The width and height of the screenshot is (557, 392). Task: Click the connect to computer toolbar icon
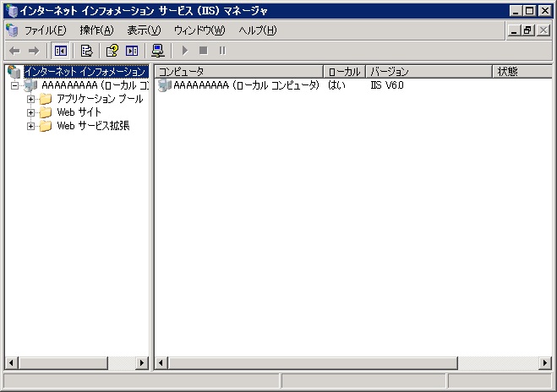[157, 51]
